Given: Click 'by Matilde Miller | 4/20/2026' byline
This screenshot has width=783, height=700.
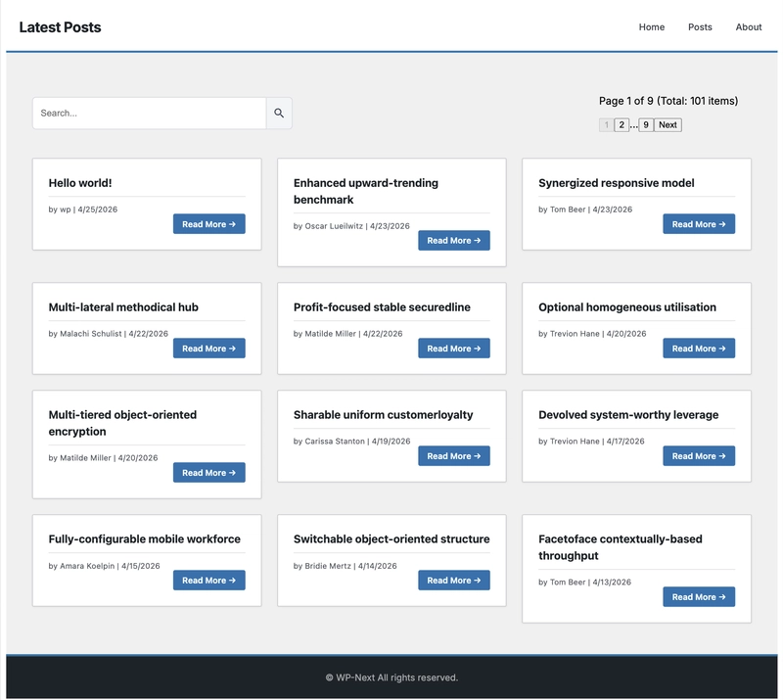Looking at the screenshot, I should [103, 457].
